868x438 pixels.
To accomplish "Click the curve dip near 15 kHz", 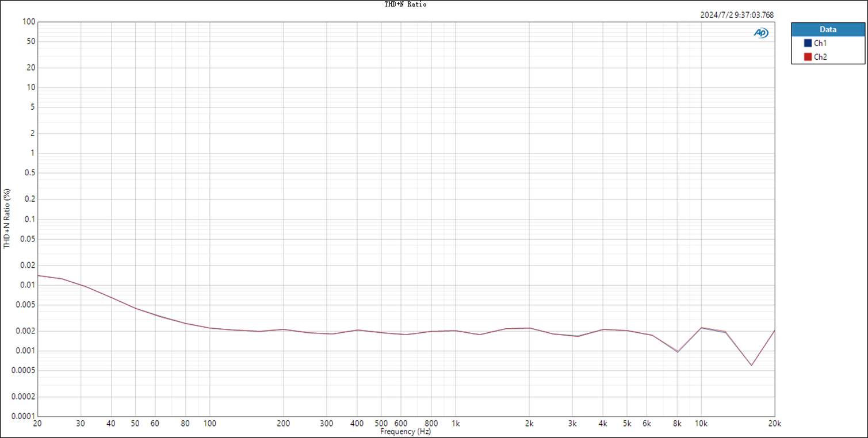I will (751, 365).
